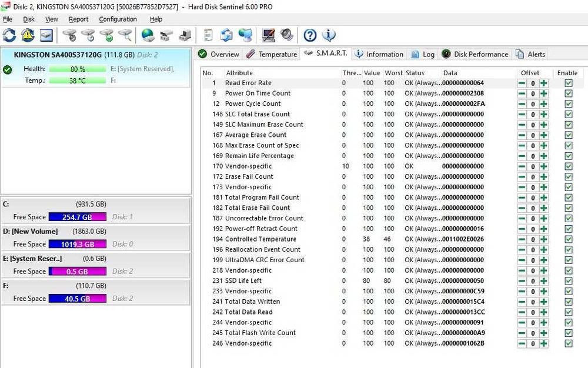Select the Controlled Temperature attribute row

[392, 239]
